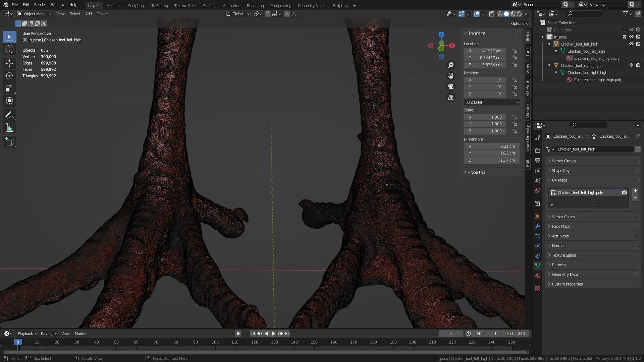
Task: Switch perspective/orthographic grid icon
Action: coord(451,97)
